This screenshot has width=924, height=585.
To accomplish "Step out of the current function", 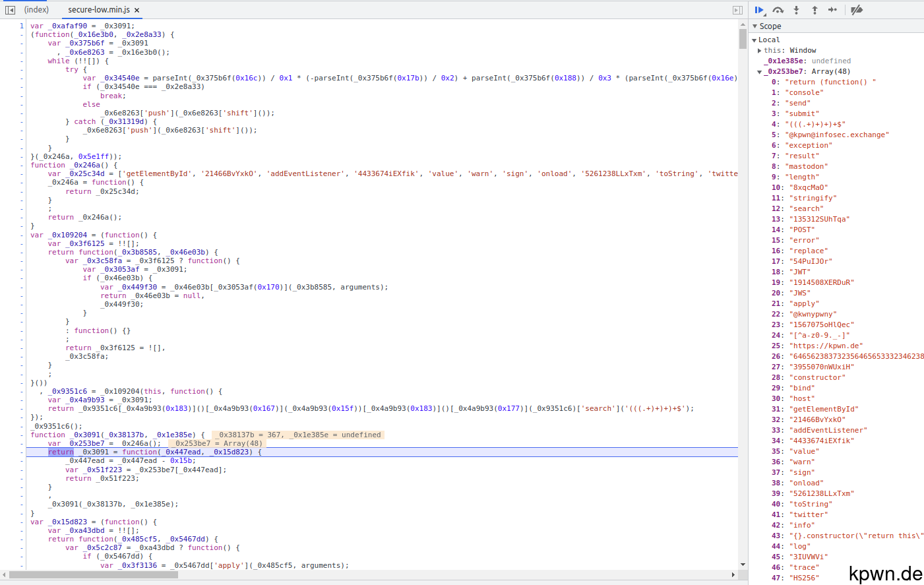I will coord(814,9).
